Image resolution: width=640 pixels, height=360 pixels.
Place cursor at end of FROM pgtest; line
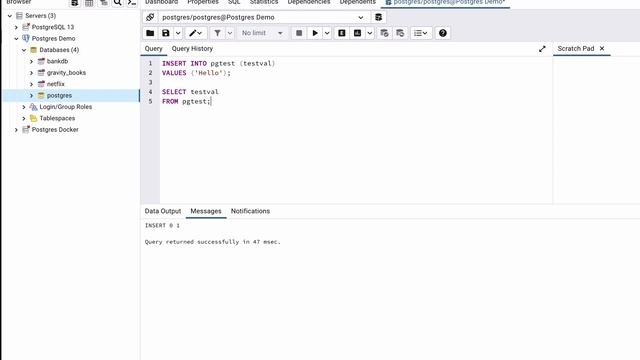pos(211,101)
